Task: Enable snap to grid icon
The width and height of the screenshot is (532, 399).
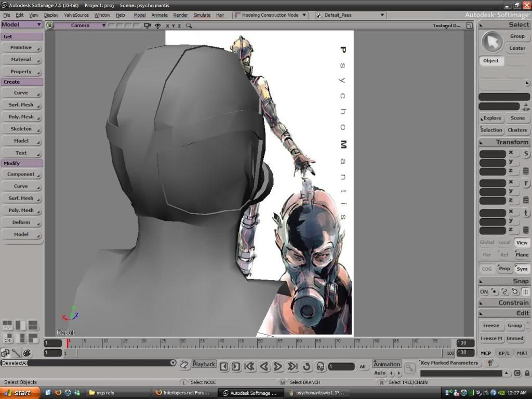Action: tap(525, 292)
